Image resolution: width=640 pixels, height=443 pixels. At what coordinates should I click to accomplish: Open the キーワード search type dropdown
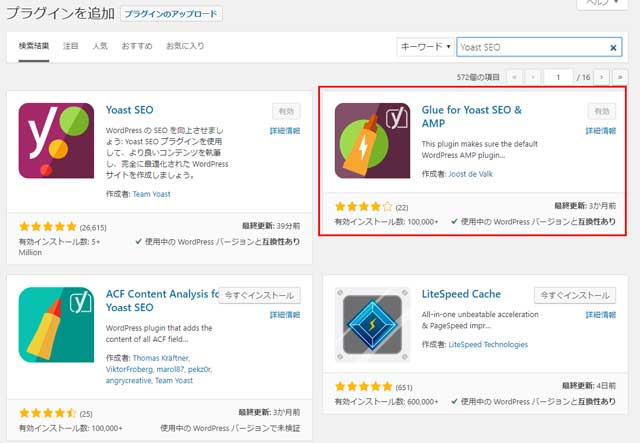point(425,47)
